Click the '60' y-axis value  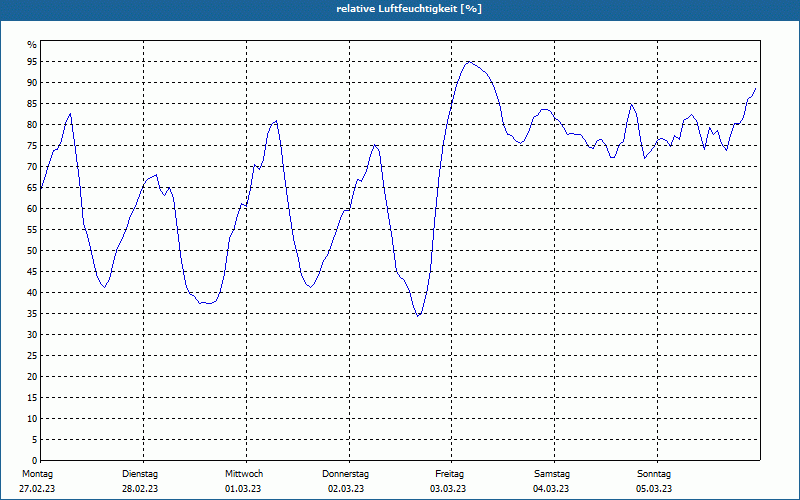pyautogui.click(x=32, y=209)
